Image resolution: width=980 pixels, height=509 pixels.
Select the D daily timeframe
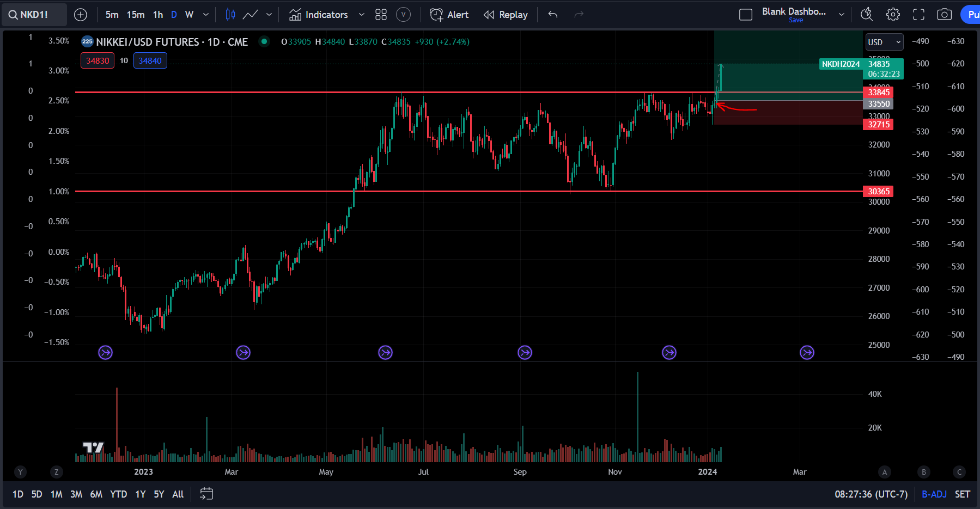174,15
